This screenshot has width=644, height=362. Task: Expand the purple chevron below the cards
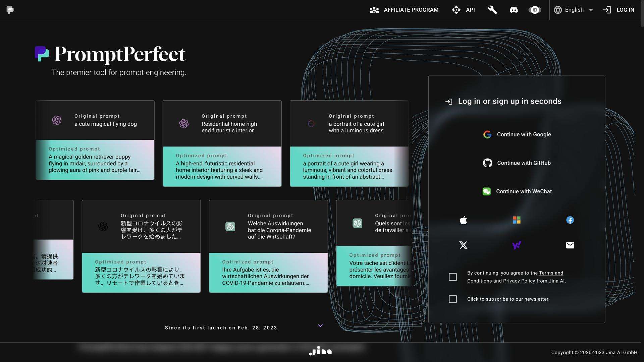320,325
